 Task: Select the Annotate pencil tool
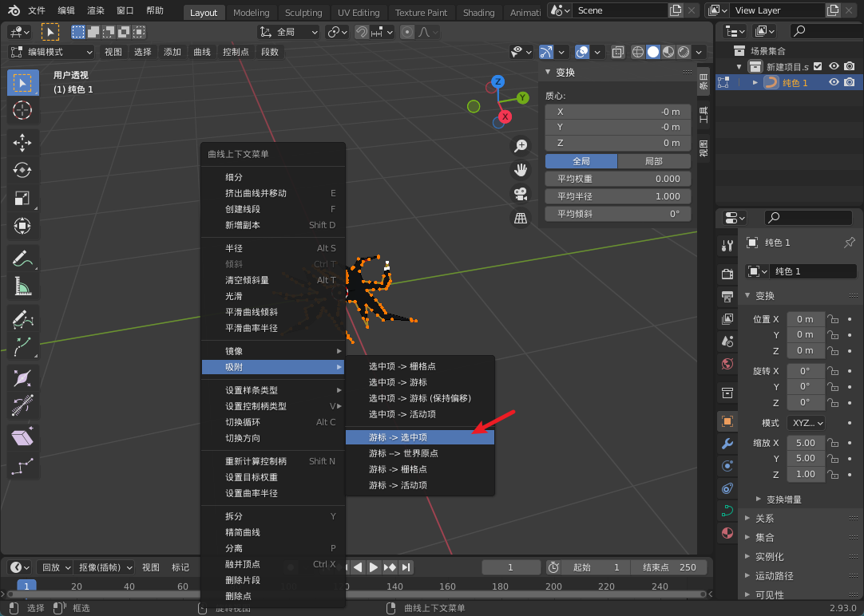pos(22,258)
